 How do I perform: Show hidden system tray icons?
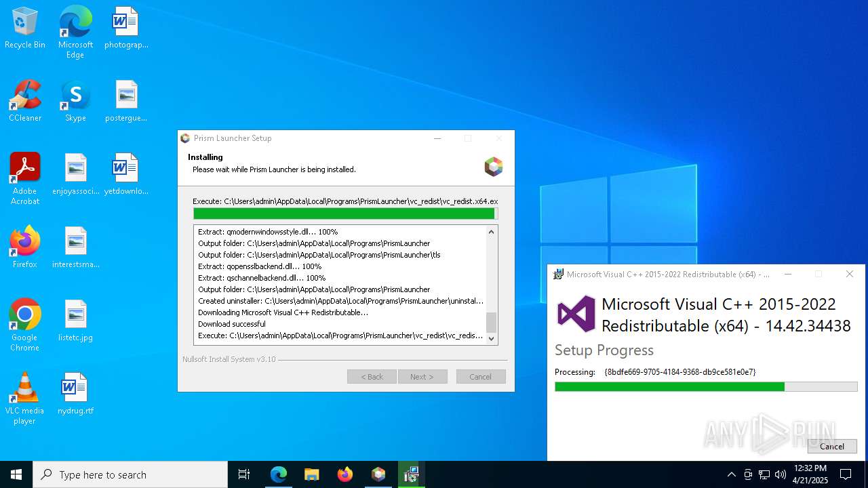[731, 474]
